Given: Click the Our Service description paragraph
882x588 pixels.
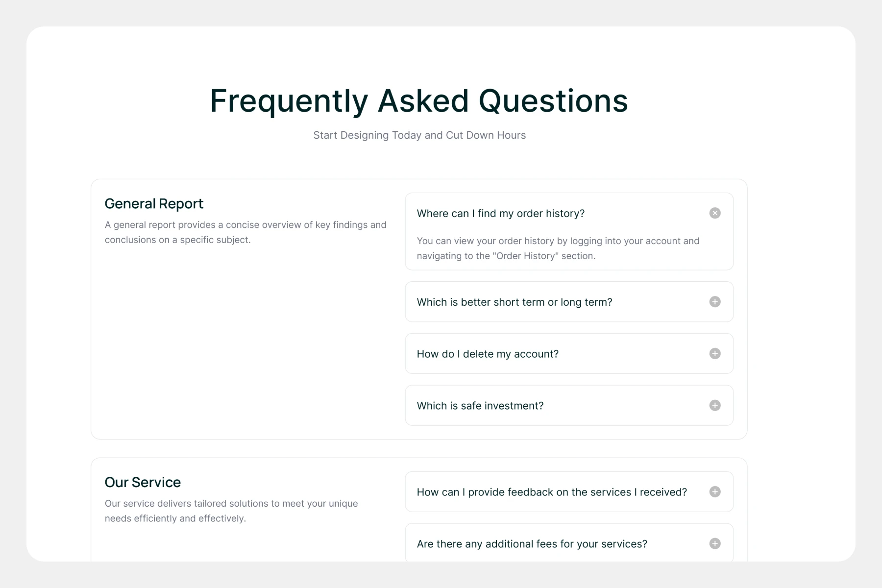Looking at the screenshot, I should click(231, 511).
